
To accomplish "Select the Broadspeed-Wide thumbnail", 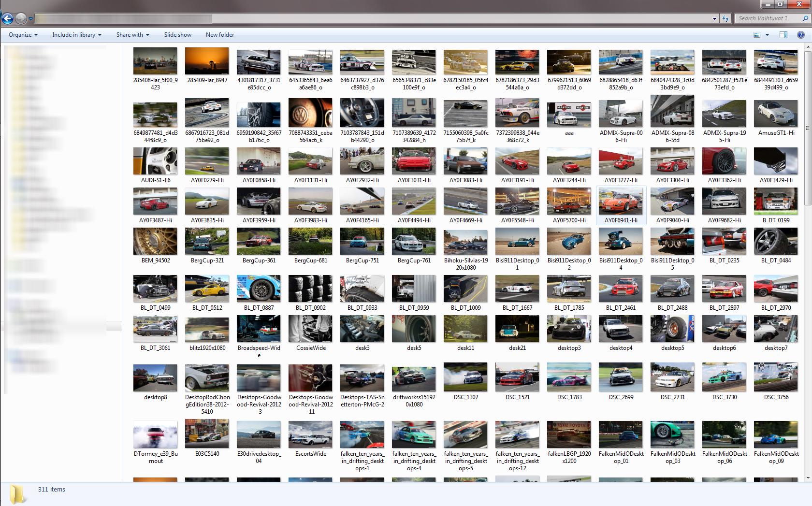I will coord(259,329).
